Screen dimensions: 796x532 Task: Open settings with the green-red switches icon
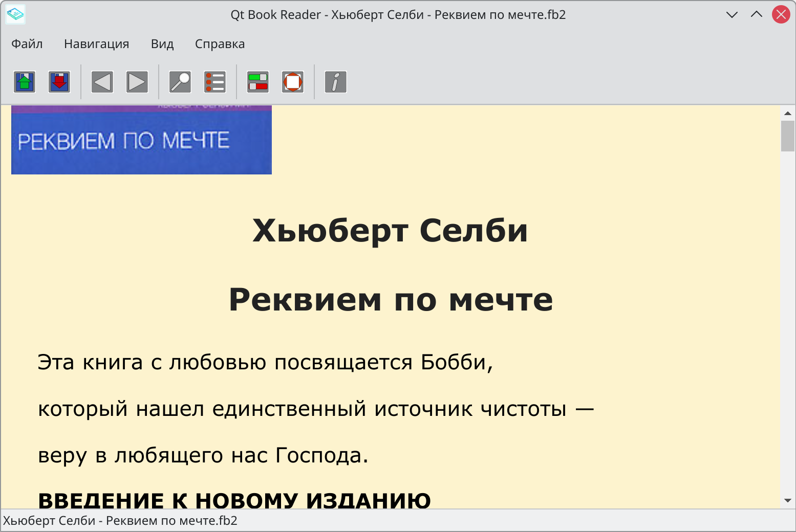tap(258, 82)
